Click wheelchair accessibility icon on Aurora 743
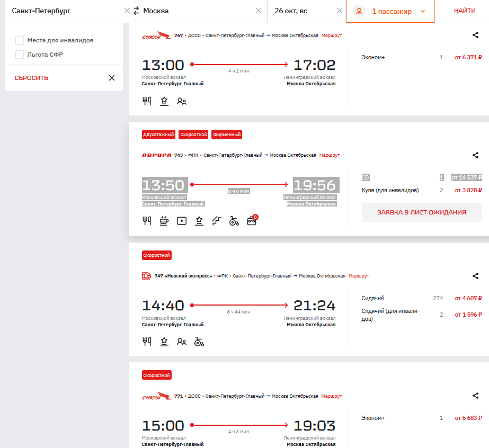Image resolution: width=489 pixels, height=448 pixels. pos(234,221)
